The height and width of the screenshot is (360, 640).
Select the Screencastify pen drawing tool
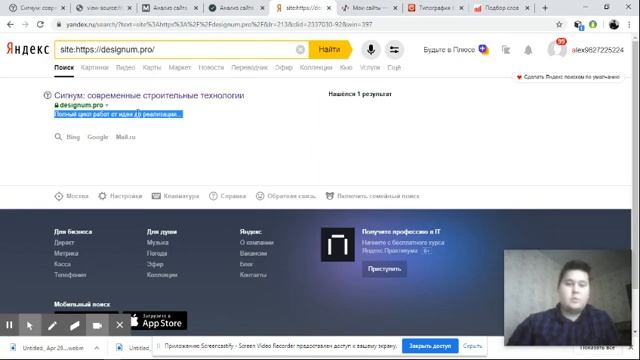point(52,325)
